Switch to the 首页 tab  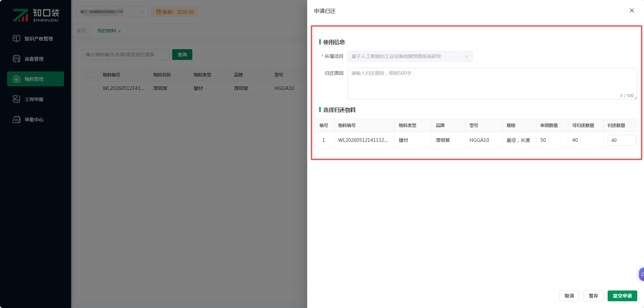81,31
